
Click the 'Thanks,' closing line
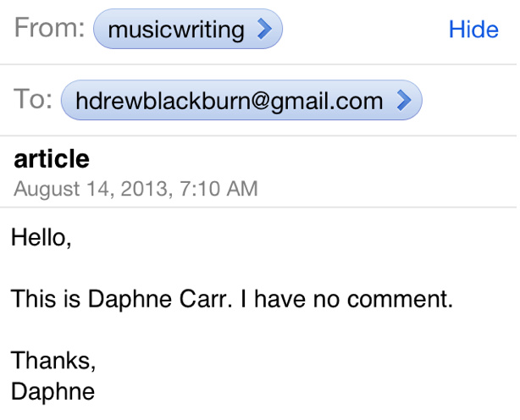click(x=53, y=361)
